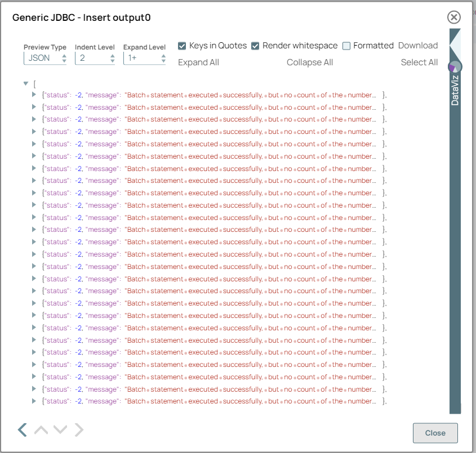Open the DataViz pie chart icon

point(455,67)
